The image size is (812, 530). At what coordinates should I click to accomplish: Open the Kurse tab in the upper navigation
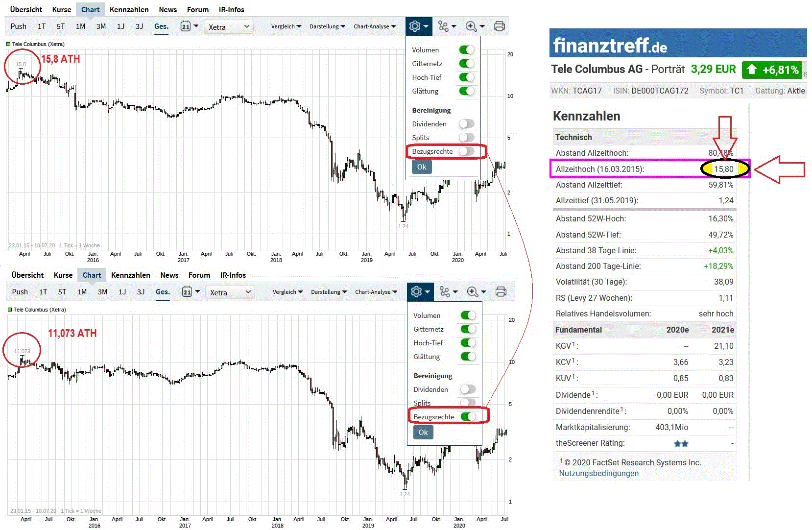coord(62,9)
